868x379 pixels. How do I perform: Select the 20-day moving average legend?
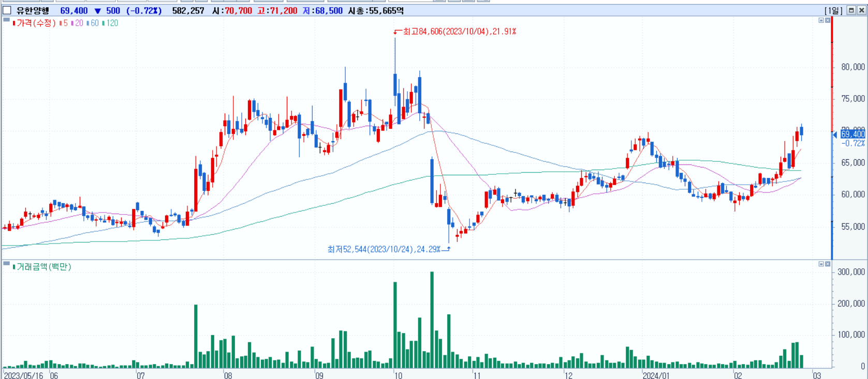tap(78, 23)
